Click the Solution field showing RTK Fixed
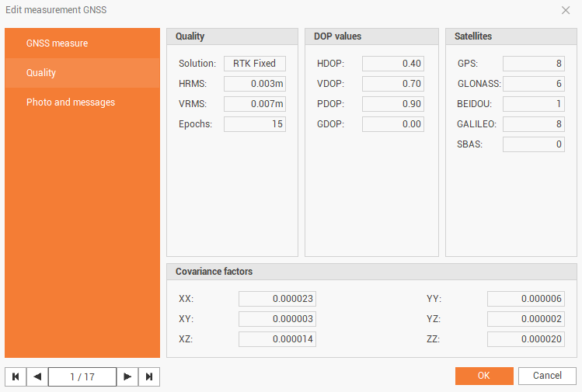The image size is (582, 392). click(254, 64)
